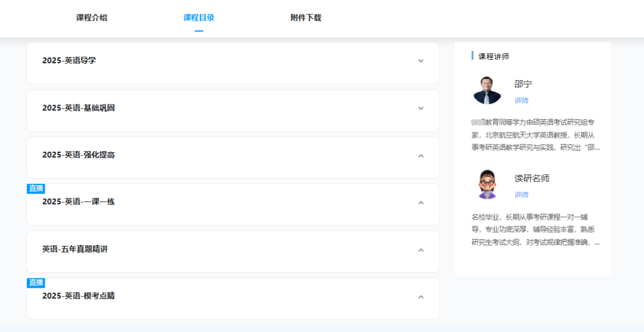Click 讲师 label under 邵宁
This screenshot has height=332, width=644.
coord(521,100)
